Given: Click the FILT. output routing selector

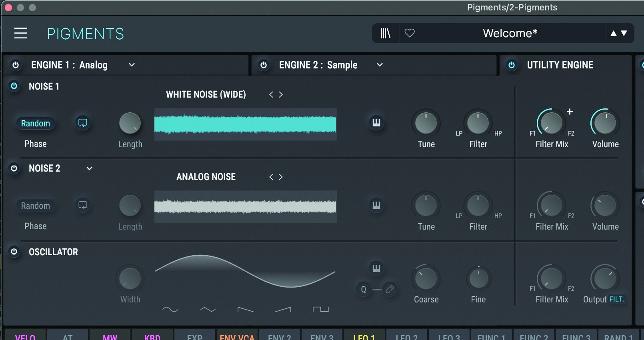Looking at the screenshot, I should point(616,299).
